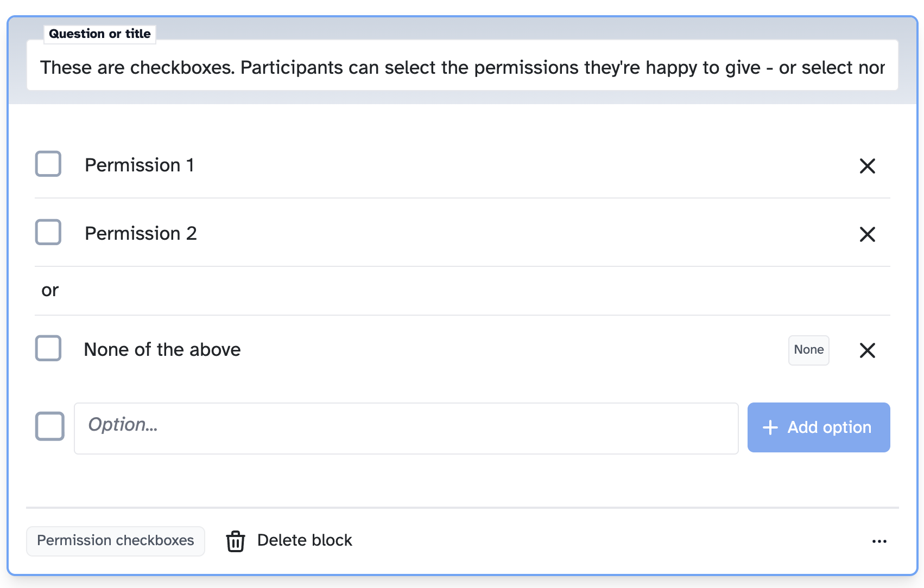
Task: Click the Option placeholder text field
Action: click(x=406, y=427)
